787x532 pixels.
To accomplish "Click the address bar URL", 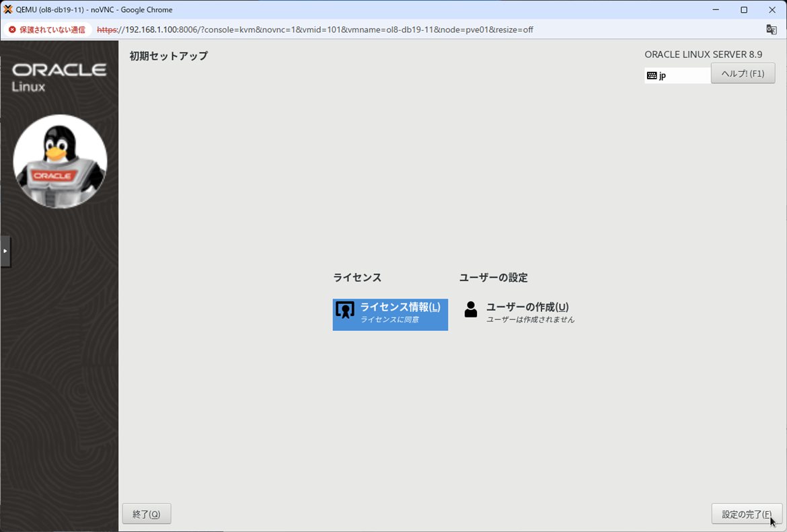I will 315,30.
